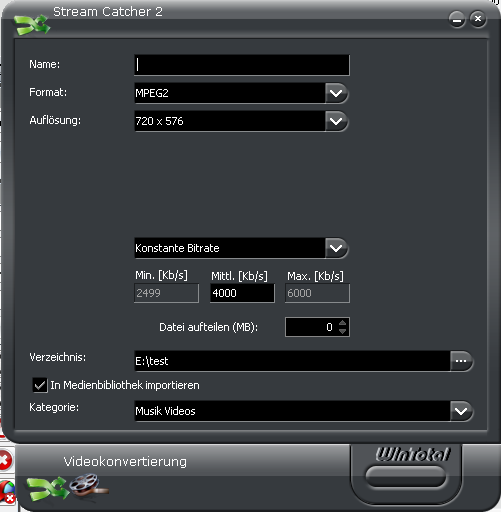
Task: Click the Format: label
Action: tap(48, 92)
